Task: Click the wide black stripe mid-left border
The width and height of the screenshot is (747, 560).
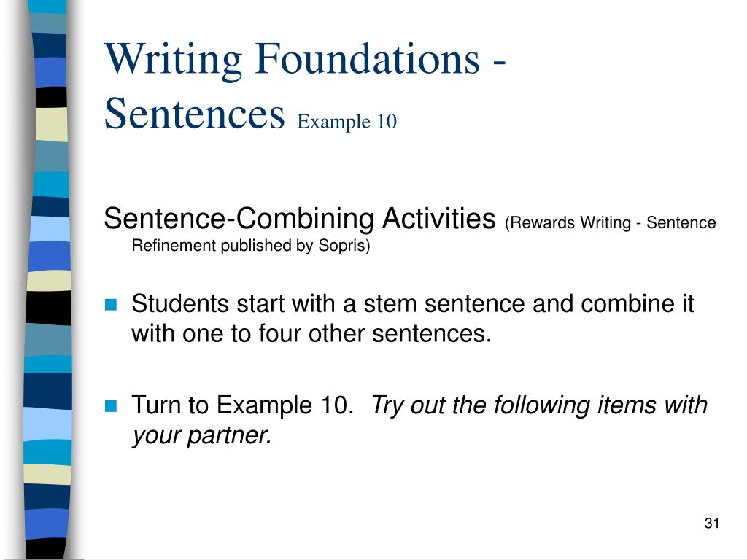Action: point(48,308)
